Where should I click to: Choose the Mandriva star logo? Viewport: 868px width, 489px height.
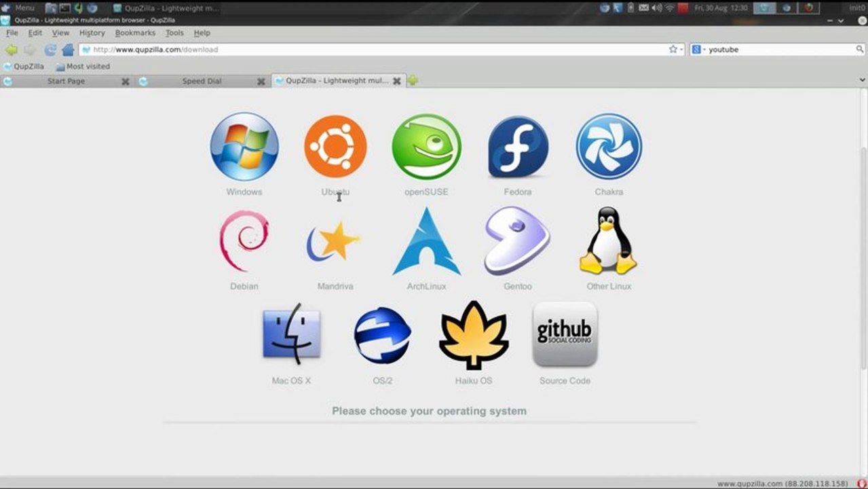tap(333, 242)
